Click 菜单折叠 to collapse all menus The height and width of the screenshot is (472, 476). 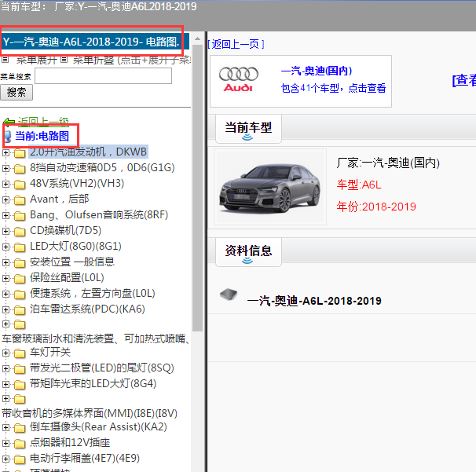click(x=93, y=60)
